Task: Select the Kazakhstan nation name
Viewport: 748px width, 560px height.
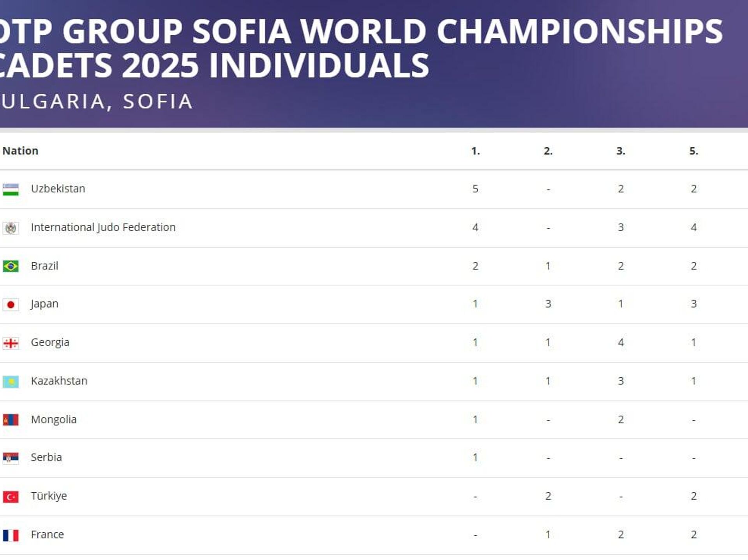Action: (x=59, y=381)
